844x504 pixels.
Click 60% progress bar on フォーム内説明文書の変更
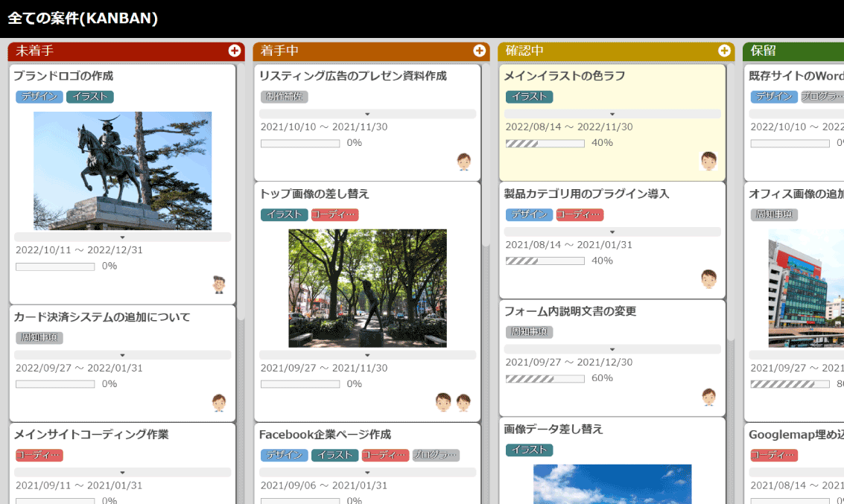pos(545,379)
